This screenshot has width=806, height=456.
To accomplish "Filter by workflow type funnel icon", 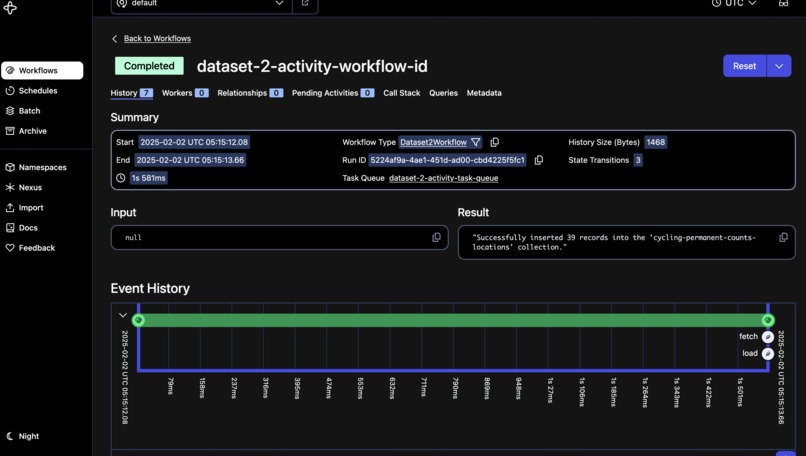I will pyautogui.click(x=476, y=142).
